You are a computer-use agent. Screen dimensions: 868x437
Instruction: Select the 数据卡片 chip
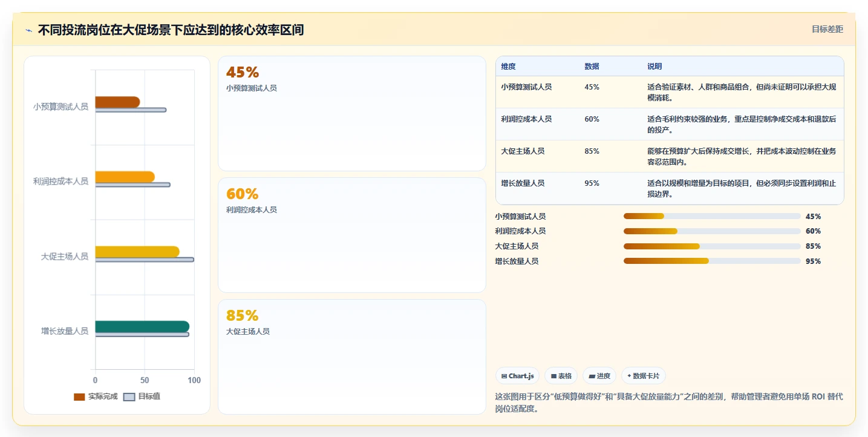(x=644, y=376)
